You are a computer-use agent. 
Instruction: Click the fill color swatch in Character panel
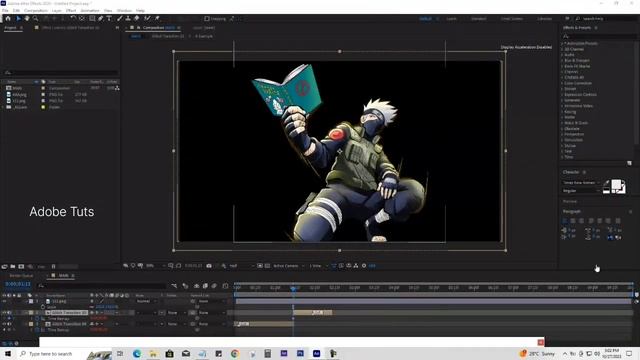pos(616,185)
